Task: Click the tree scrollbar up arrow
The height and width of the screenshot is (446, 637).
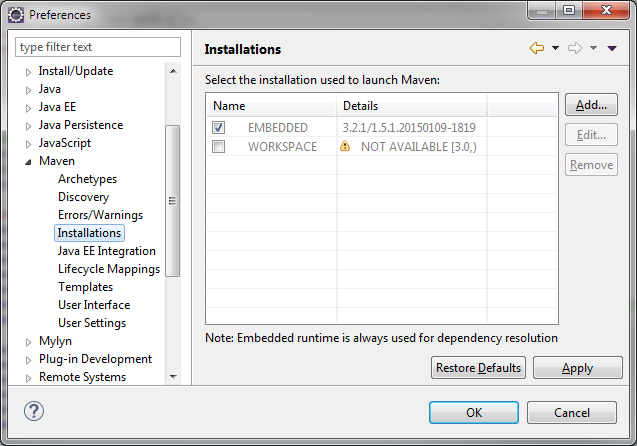Action: tap(173, 71)
